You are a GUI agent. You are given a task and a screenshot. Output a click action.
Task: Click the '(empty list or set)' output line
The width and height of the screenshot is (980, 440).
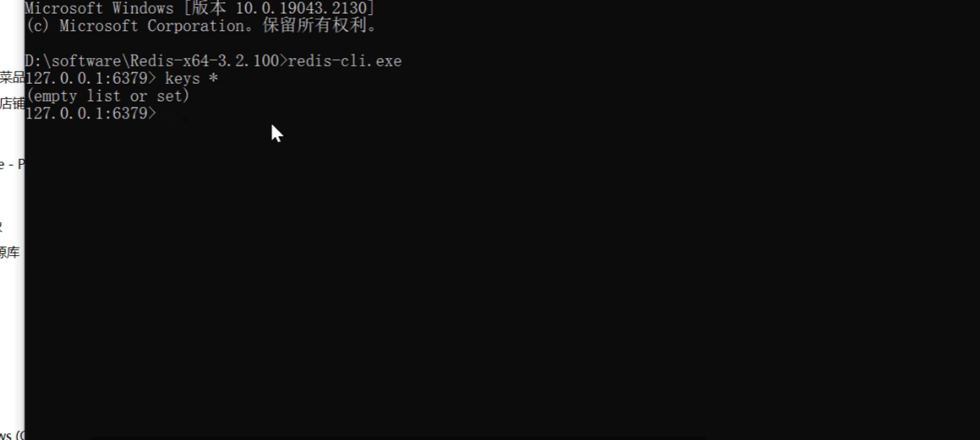[x=107, y=96]
